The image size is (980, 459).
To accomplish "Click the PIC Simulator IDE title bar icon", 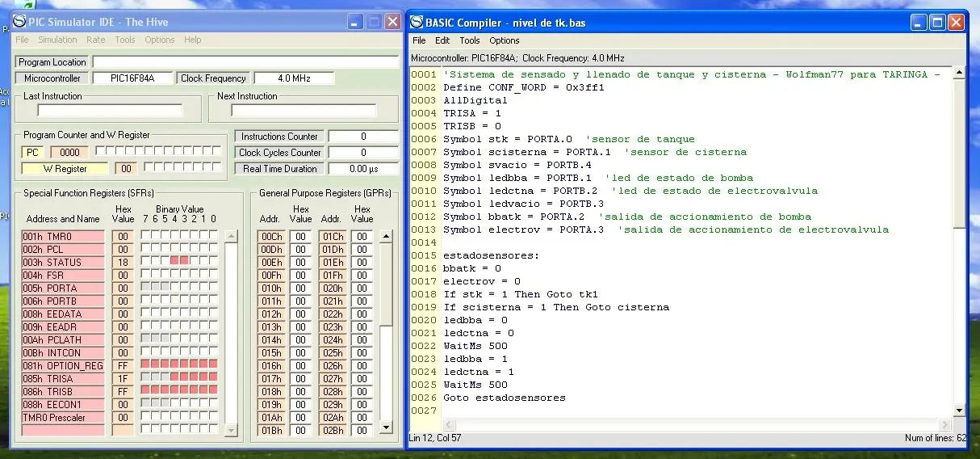I will point(19,22).
